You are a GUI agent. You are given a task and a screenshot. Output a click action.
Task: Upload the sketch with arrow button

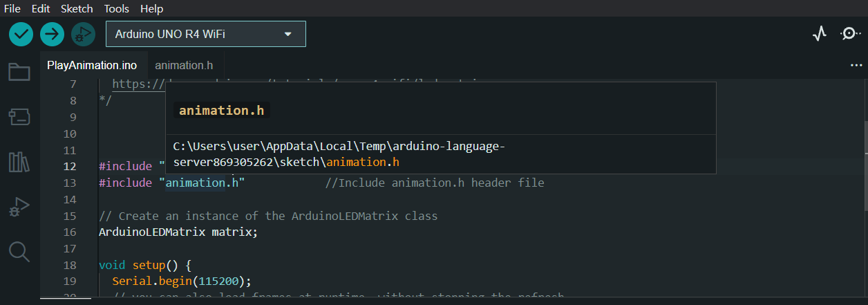(x=52, y=34)
